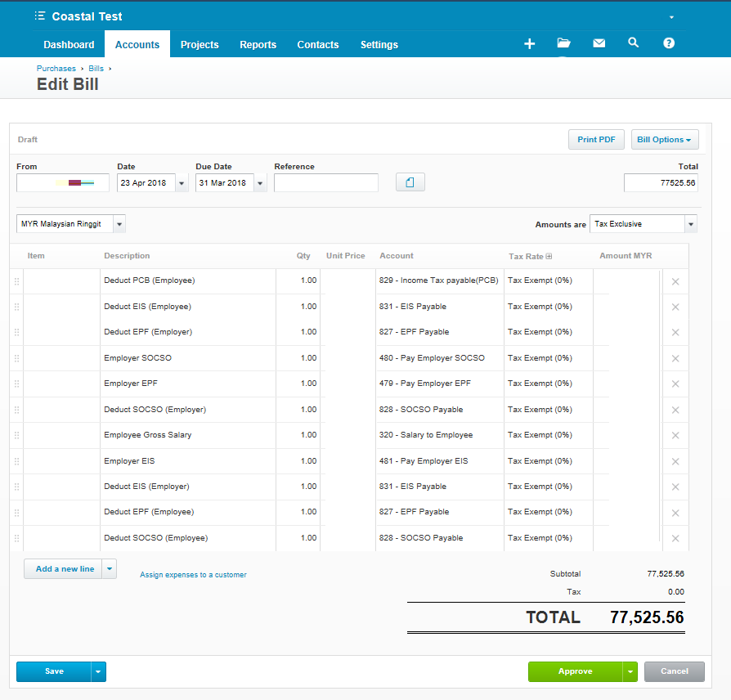Open Assign expenses to a customer link
The height and width of the screenshot is (700, 731).
click(193, 575)
